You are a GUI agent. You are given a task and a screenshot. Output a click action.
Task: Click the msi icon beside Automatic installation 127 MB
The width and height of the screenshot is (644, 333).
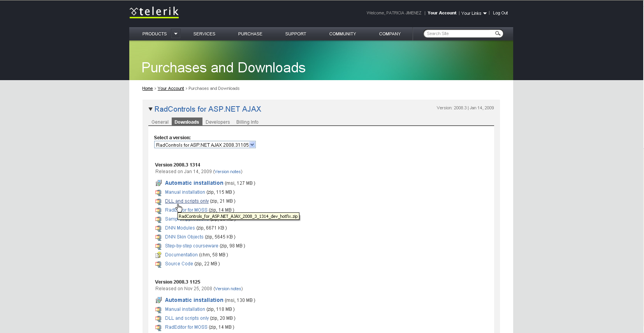158,183
